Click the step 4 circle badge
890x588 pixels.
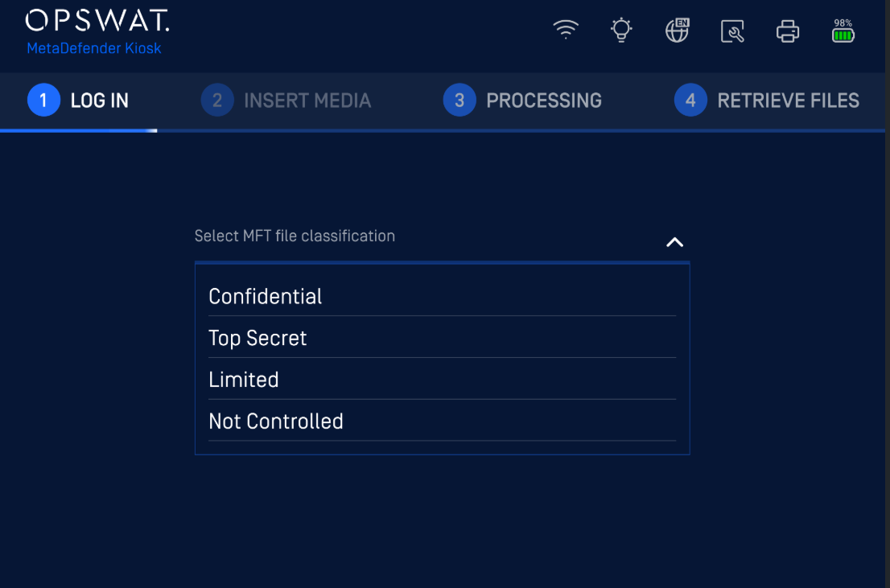[x=690, y=101]
